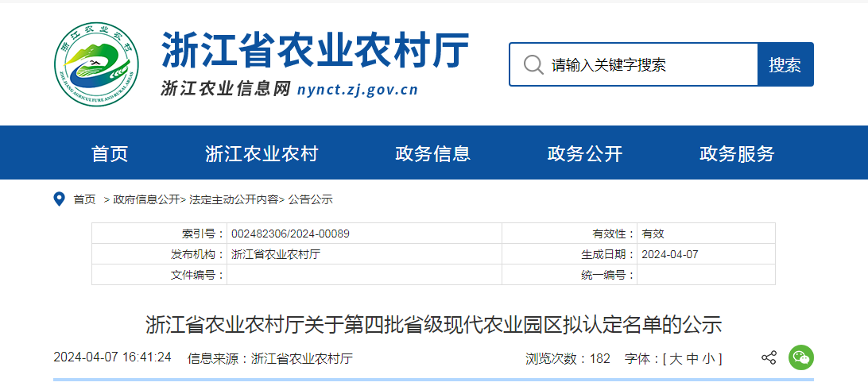Screen dimensions: 868x390
Task: Click the magnifier icon in search box
Action: tap(533, 64)
